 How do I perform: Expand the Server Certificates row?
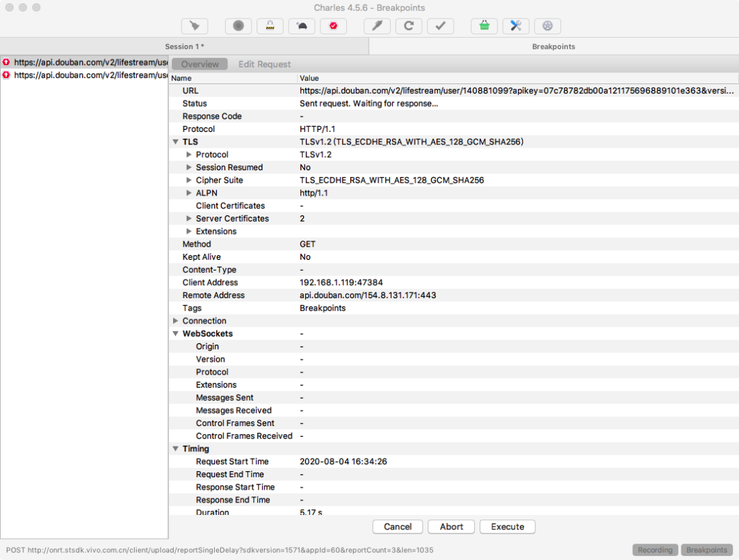click(189, 219)
